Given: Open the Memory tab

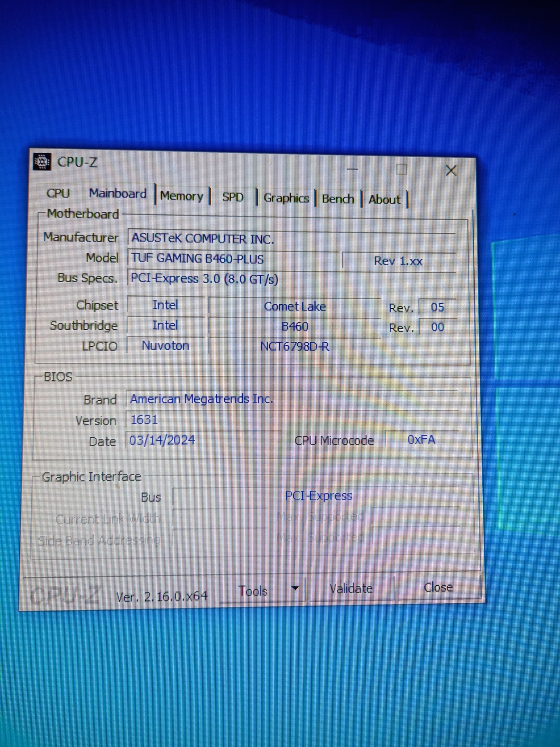Looking at the screenshot, I should [181, 196].
